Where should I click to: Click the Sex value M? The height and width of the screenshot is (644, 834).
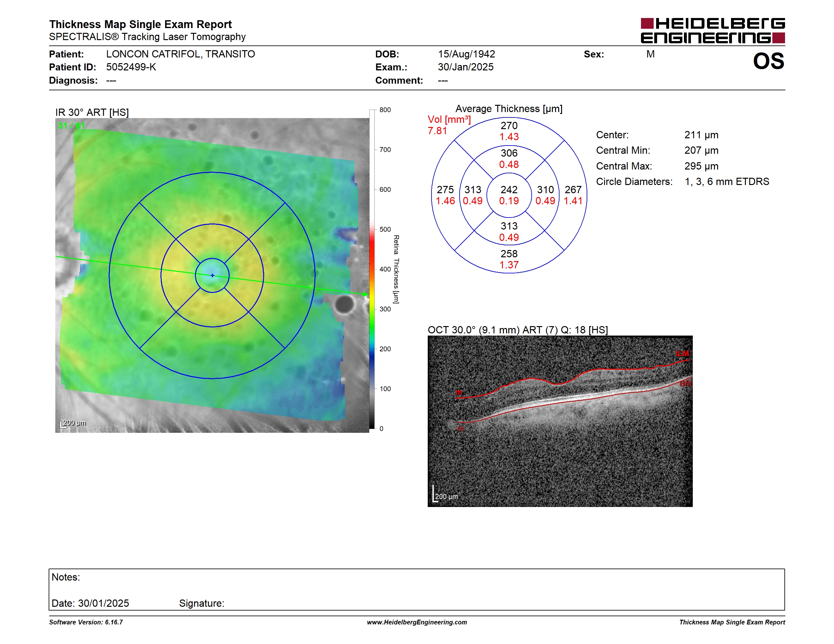tap(650, 54)
